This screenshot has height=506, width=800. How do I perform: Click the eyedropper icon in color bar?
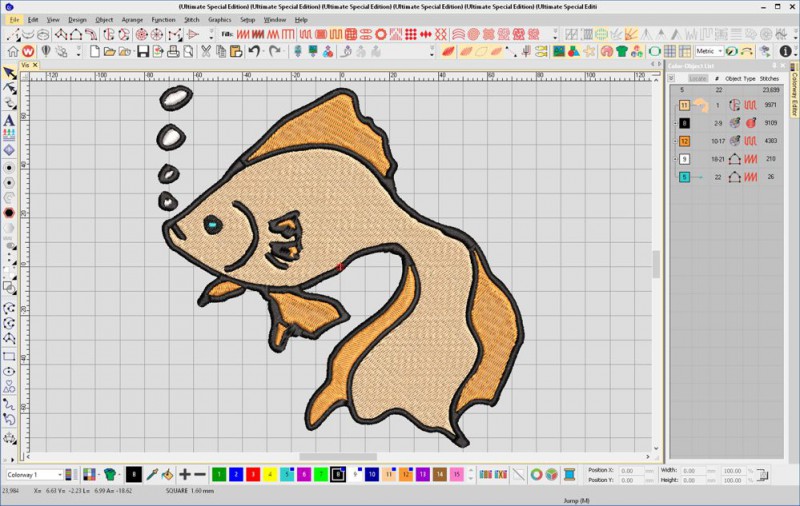[x=152, y=475]
